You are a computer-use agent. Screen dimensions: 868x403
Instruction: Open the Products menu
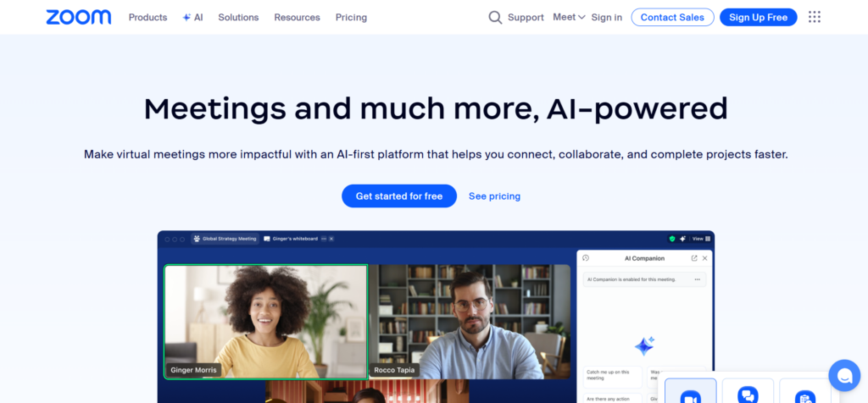[147, 17]
